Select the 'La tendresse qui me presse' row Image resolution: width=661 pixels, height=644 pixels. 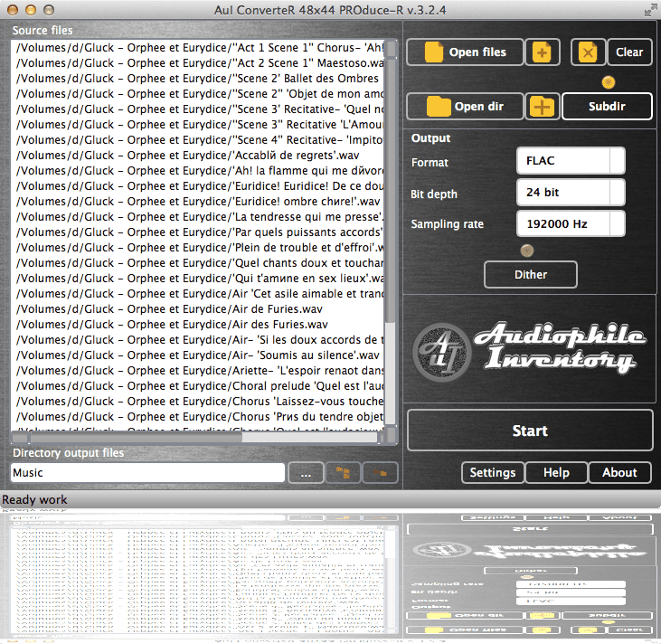pos(197,217)
